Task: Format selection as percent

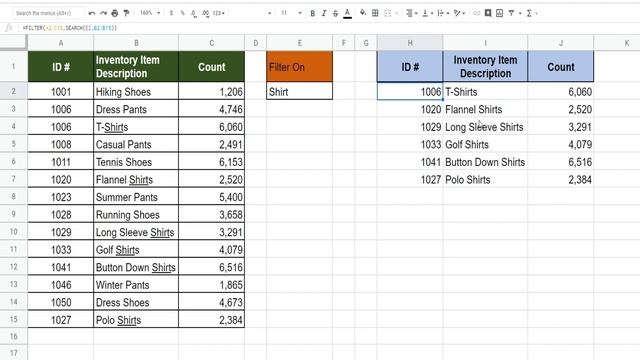Action: 182,13
